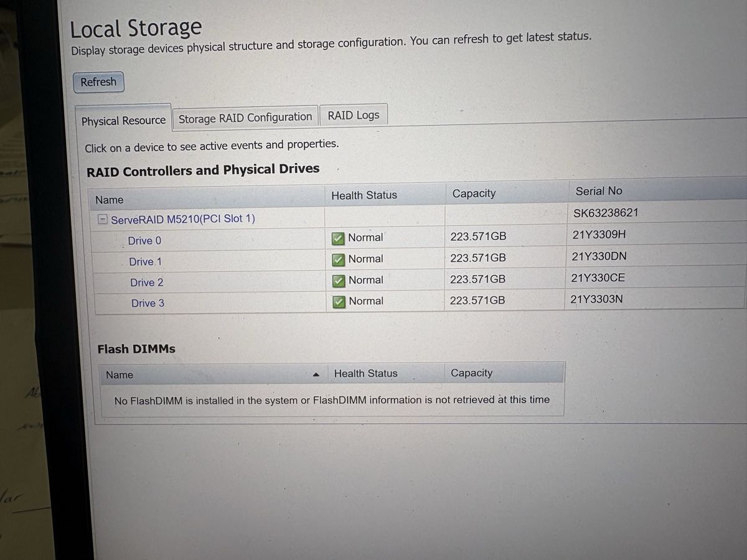Click the Refresh button
747x560 pixels.
98,82
